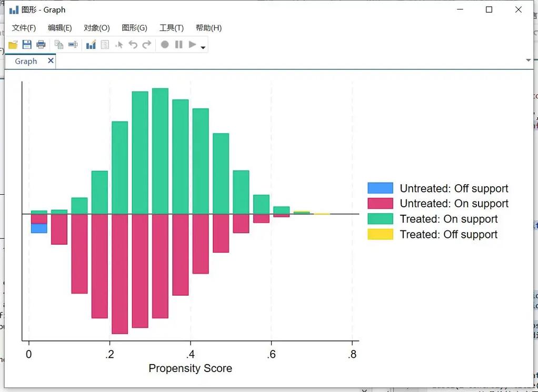Click the longest pink untreated bar
This screenshot has height=392, width=538.
tap(119, 274)
